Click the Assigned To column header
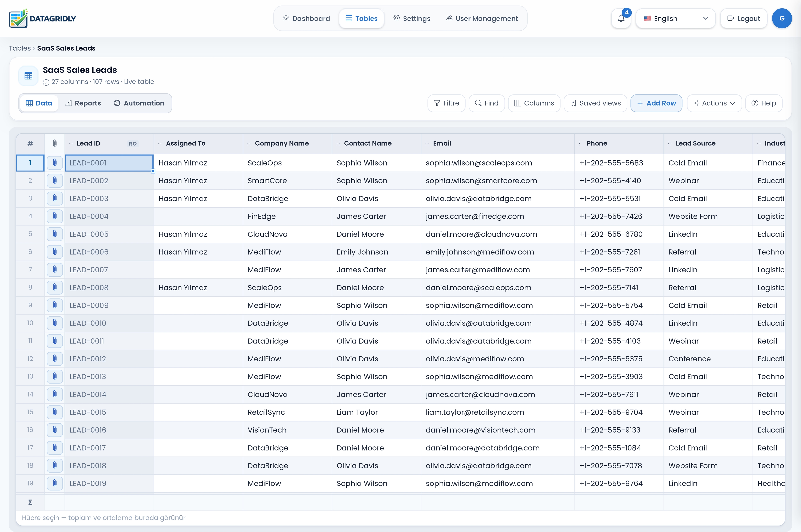Image resolution: width=801 pixels, height=532 pixels. 198,143
